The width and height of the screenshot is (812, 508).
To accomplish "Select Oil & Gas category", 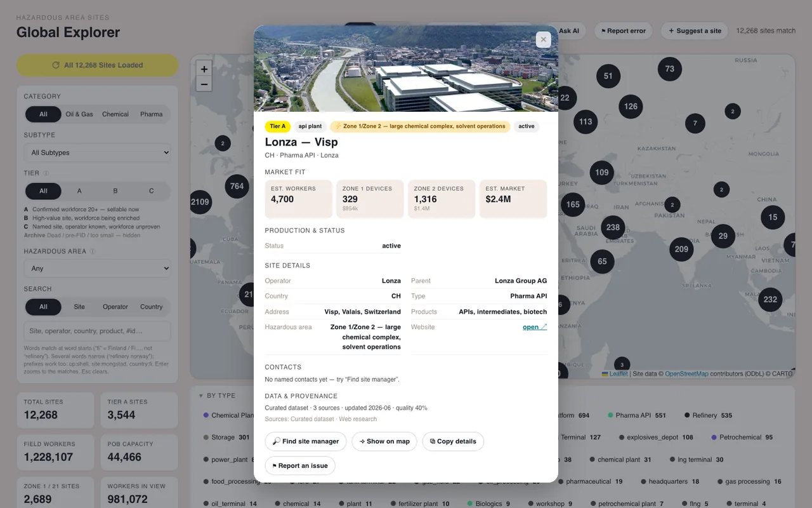I will coord(79,114).
